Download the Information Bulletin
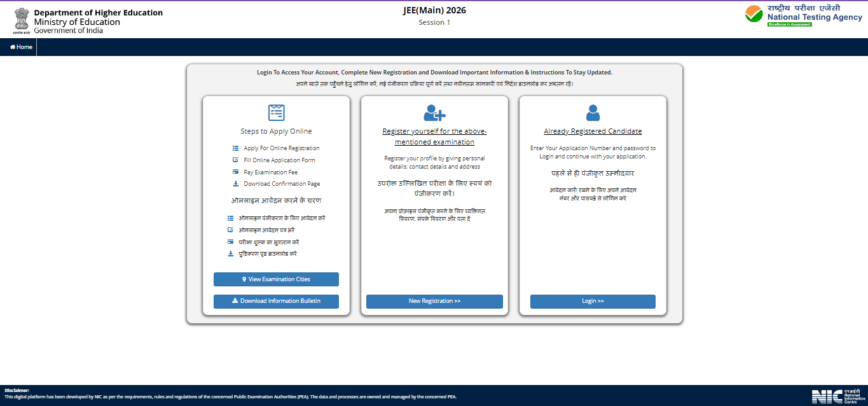 [276, 301]
